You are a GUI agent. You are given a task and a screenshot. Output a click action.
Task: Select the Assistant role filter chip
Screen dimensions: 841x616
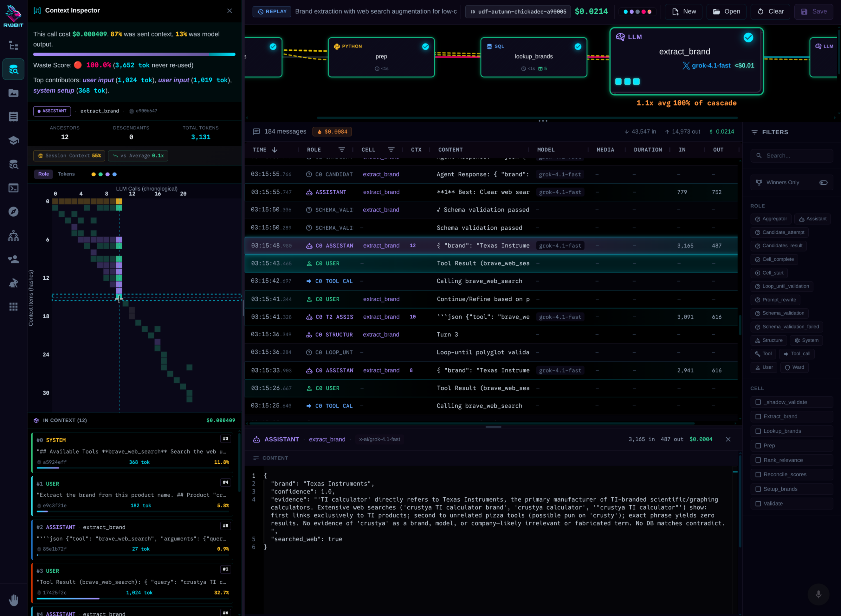tap(813, 219)
